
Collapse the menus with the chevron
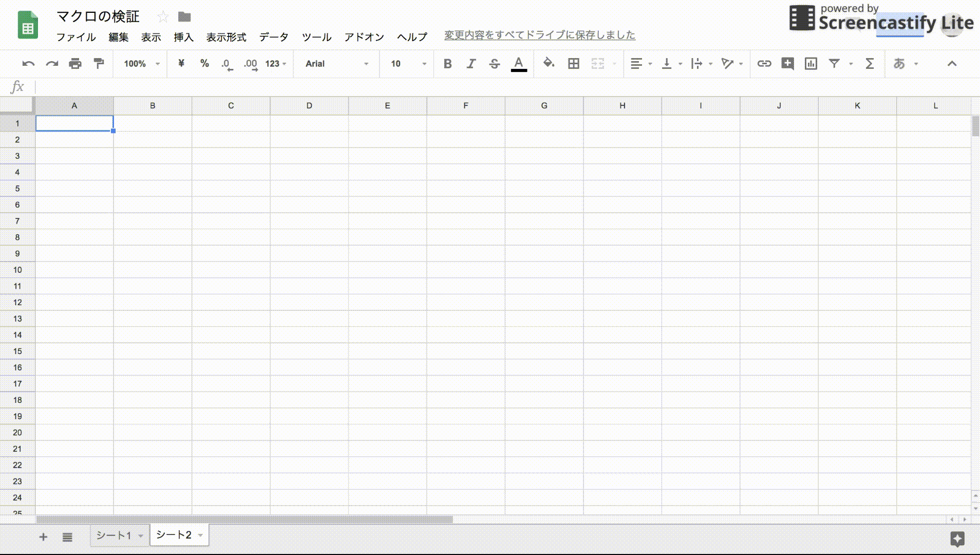coord(952,64)
